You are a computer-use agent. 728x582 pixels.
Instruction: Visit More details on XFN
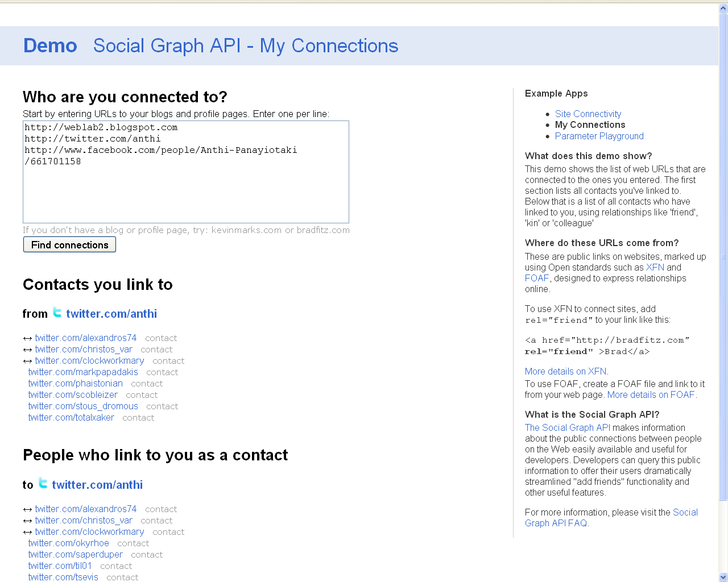pos(566,372)
